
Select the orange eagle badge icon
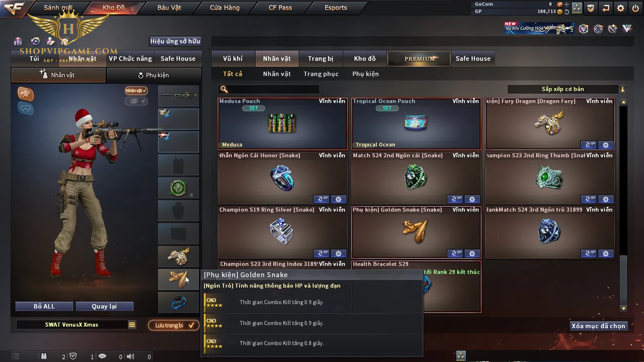click(x=25, y=94)
